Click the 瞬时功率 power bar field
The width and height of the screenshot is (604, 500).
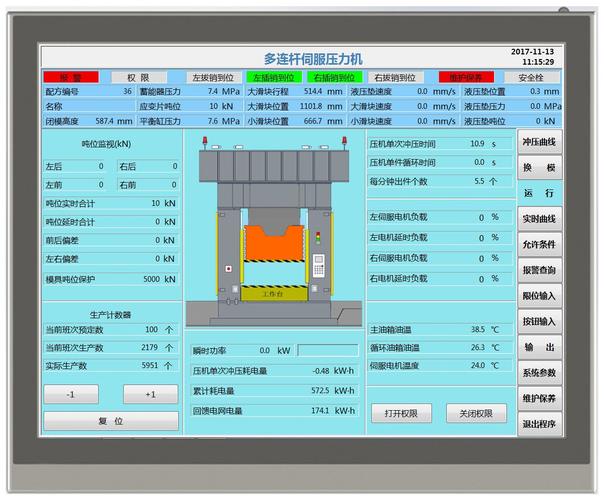pos(328,350)
